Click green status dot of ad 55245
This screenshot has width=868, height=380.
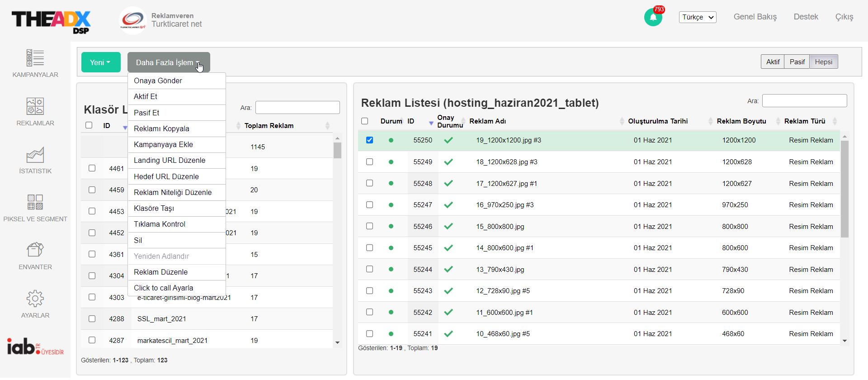391,248
